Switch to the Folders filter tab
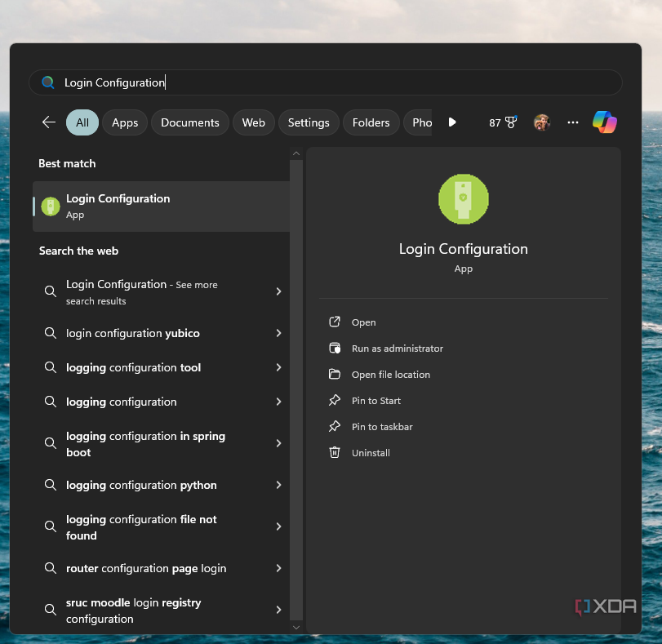This screenshot has height=644, width=662. tap(371, 122)
